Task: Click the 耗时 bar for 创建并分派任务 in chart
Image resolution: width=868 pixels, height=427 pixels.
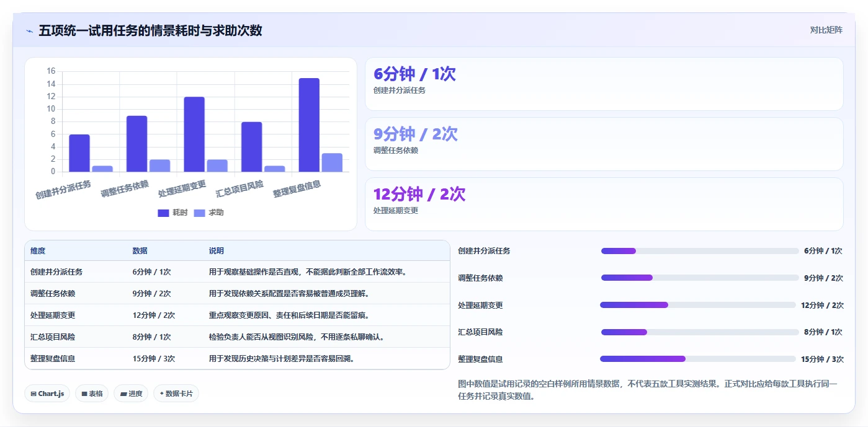Action: 79,153
